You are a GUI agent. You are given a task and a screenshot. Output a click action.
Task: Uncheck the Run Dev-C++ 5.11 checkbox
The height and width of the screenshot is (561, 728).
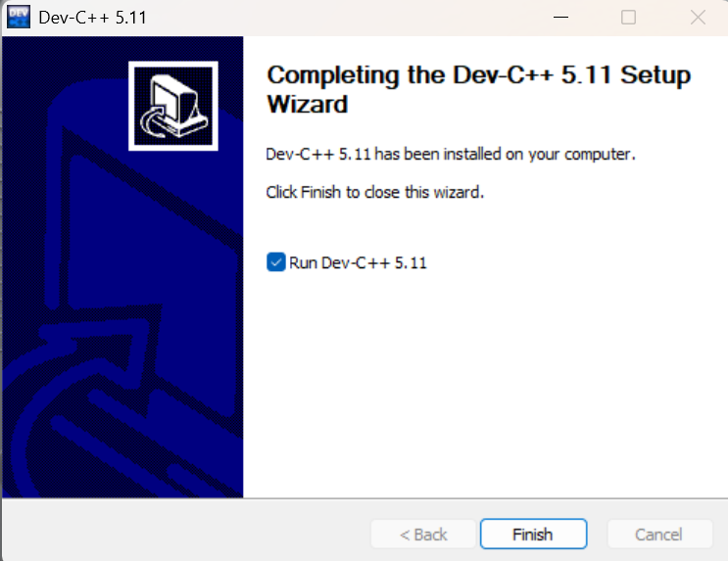point(275,262)
